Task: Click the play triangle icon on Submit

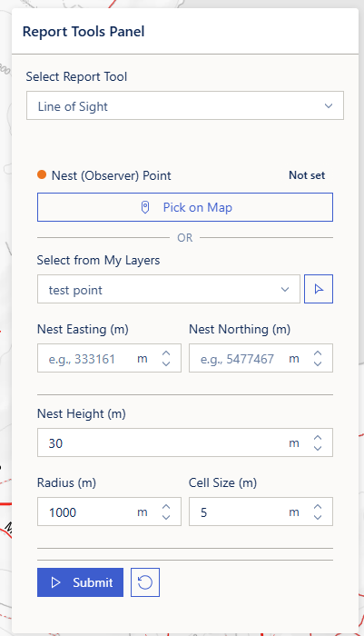Action: (x=56, y=582)
